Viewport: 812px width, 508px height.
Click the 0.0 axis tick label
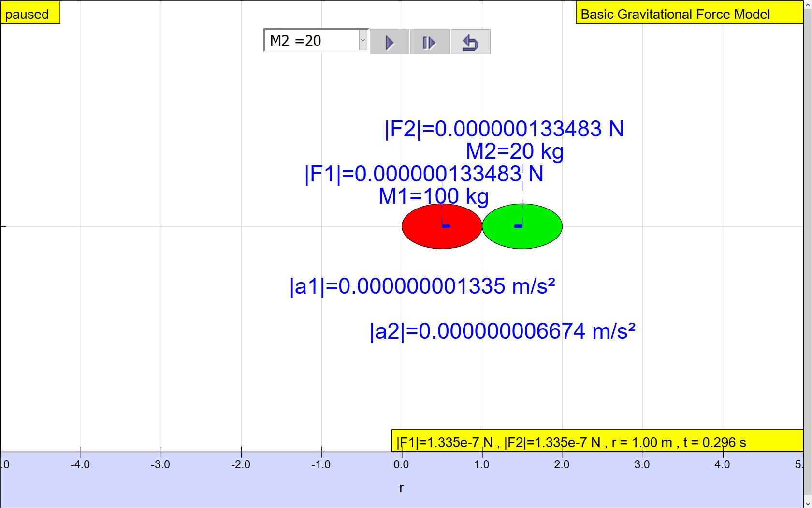point(401,464)
